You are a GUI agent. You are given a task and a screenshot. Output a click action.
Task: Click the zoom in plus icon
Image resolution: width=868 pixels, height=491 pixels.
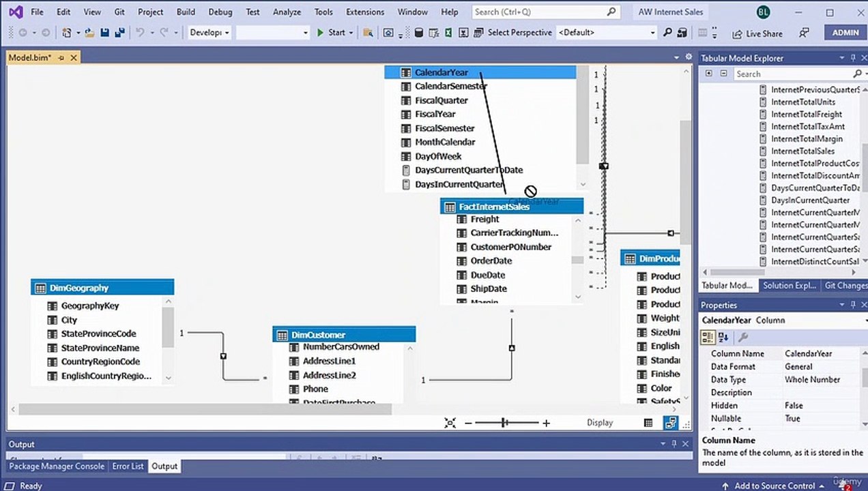[x=547, y=423]
